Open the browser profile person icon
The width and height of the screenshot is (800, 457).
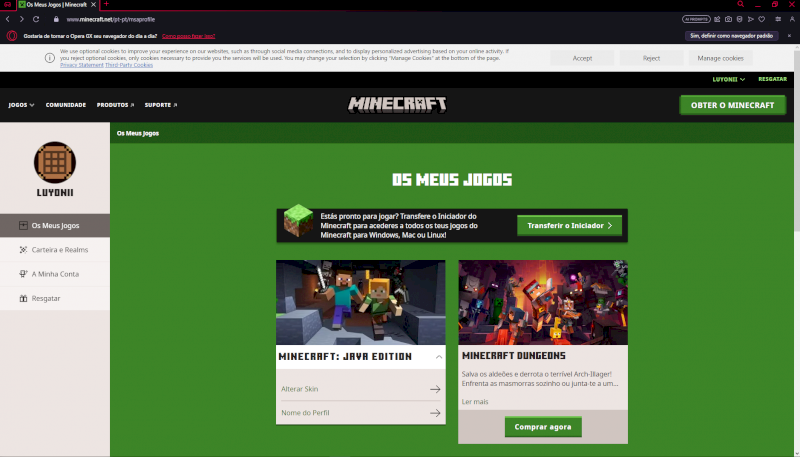tap(792, 19)
